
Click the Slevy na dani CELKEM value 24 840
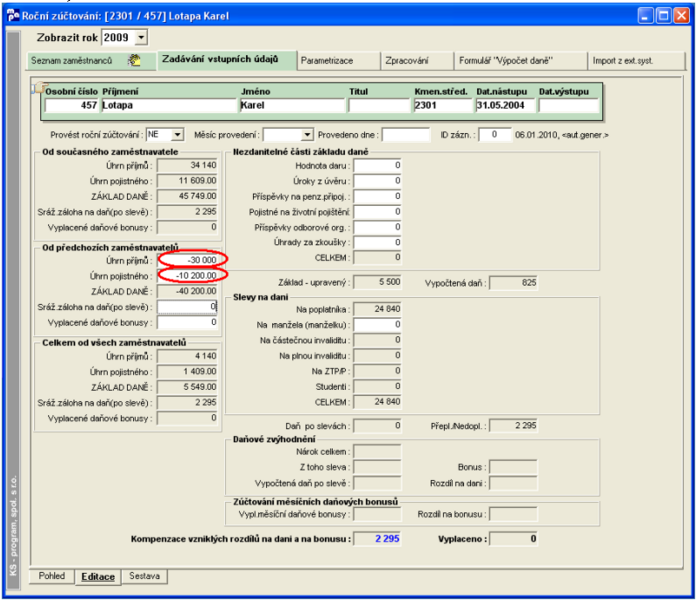[x=377, y=402]
